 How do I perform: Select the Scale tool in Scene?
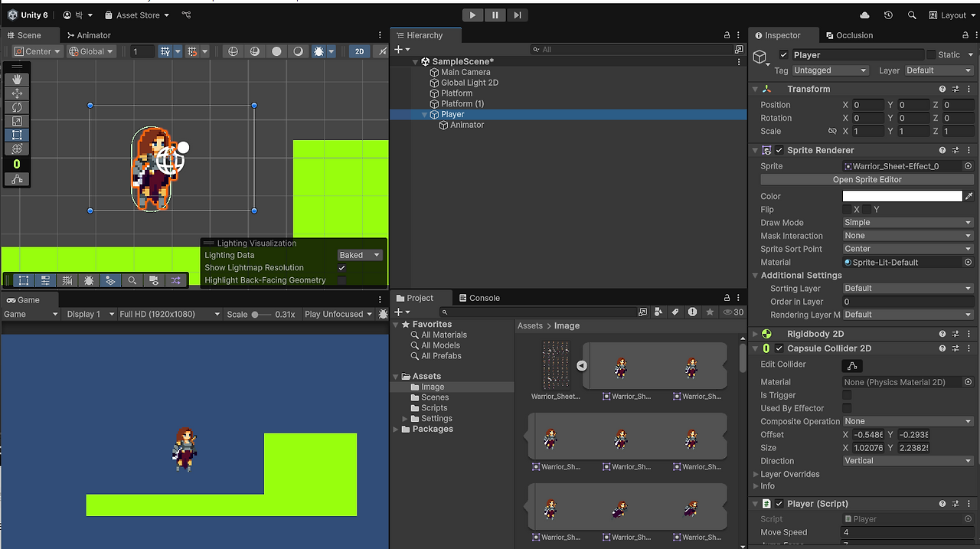pos(17,121)
